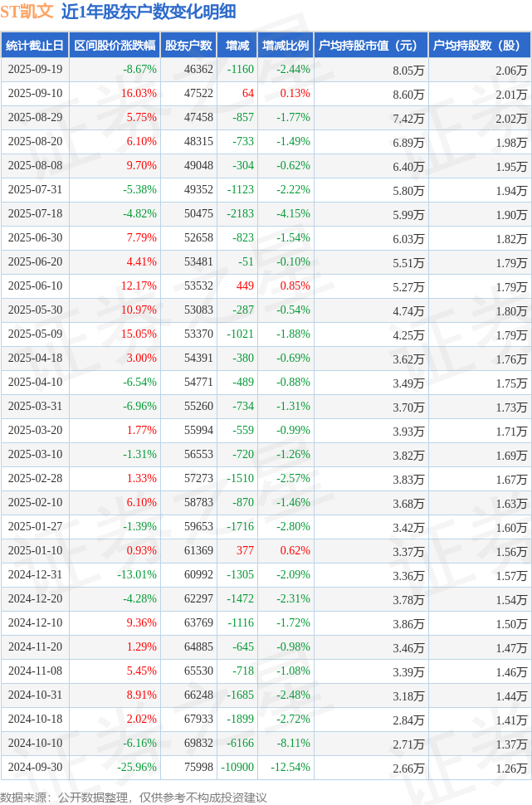
Task: Click the 户均持股市值（元） column header
Action: click(370, 46)
